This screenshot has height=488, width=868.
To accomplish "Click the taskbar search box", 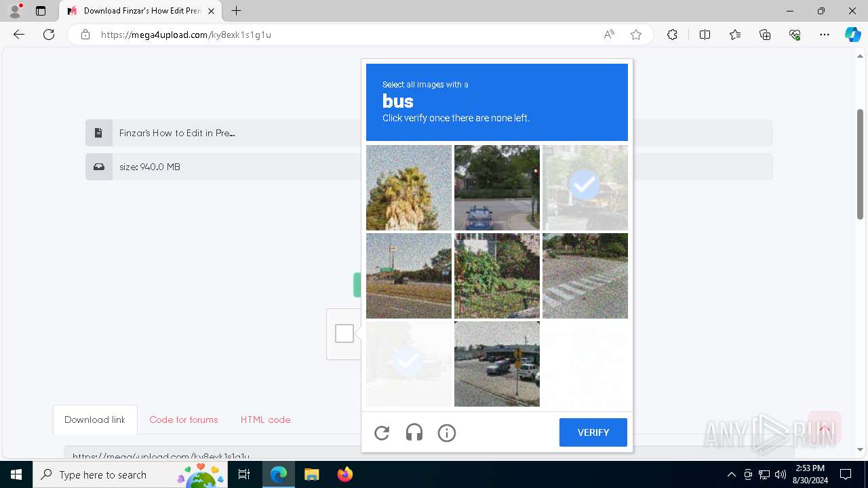I will pyautogui.click(x=131, y=474).
